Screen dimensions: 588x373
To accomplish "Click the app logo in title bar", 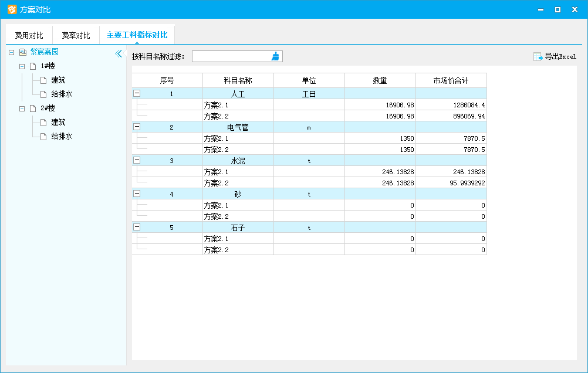I will pos(12,9).
